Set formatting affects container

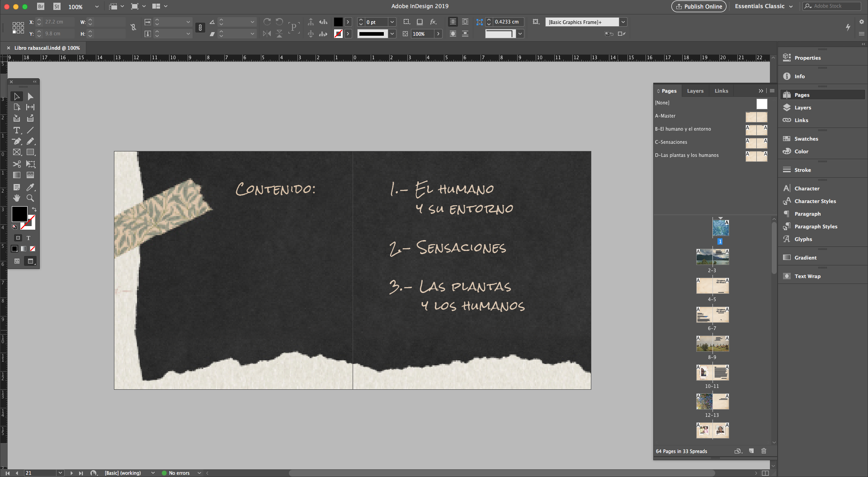18,238
